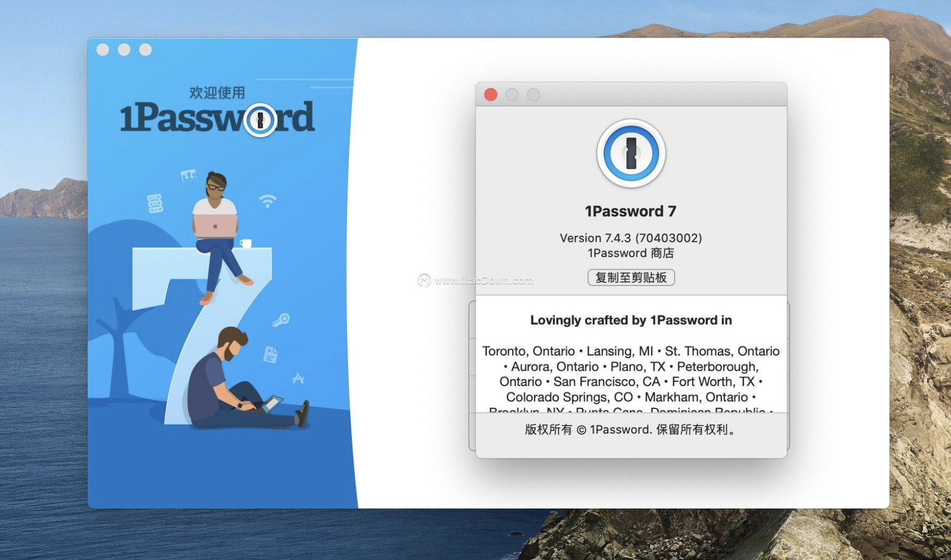Screen dimensions: 951x560
Task: Click "Lovingly crafted by 1Password in" heading
Action: click(631, 320)
